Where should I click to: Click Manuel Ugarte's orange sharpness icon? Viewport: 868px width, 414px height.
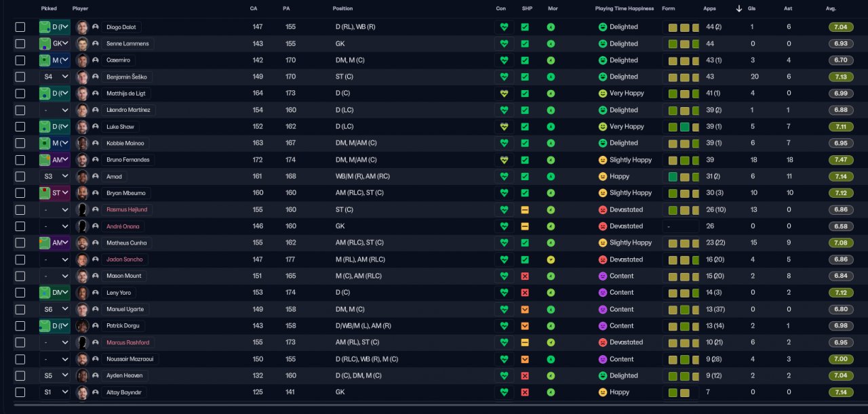click(x=525, y=309)
